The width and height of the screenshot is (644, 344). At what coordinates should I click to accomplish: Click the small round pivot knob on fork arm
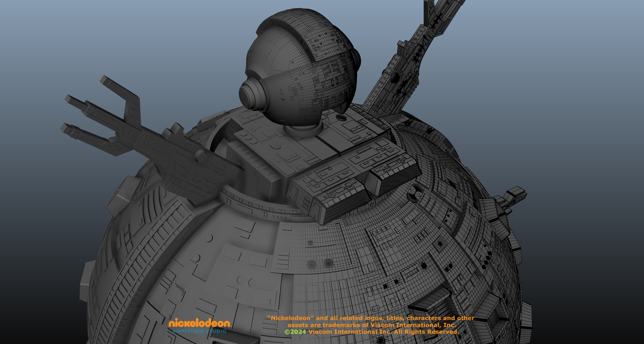[201, 156]
